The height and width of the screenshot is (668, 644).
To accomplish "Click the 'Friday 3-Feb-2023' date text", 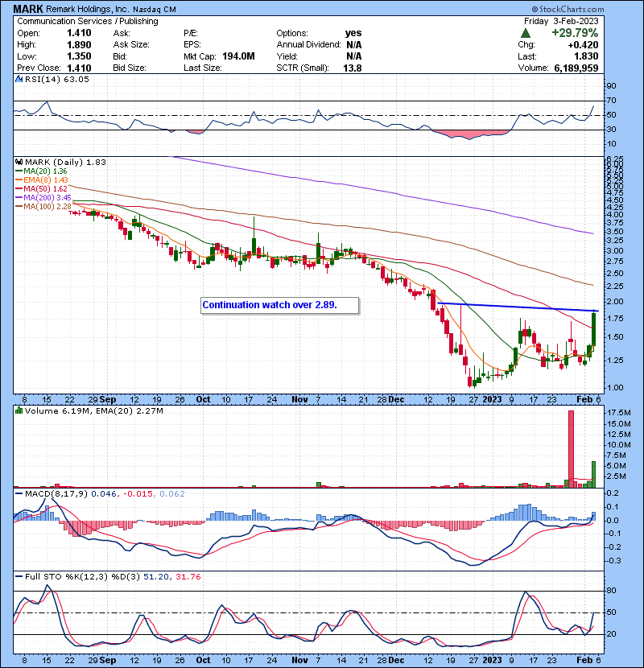I will (561, 21).
